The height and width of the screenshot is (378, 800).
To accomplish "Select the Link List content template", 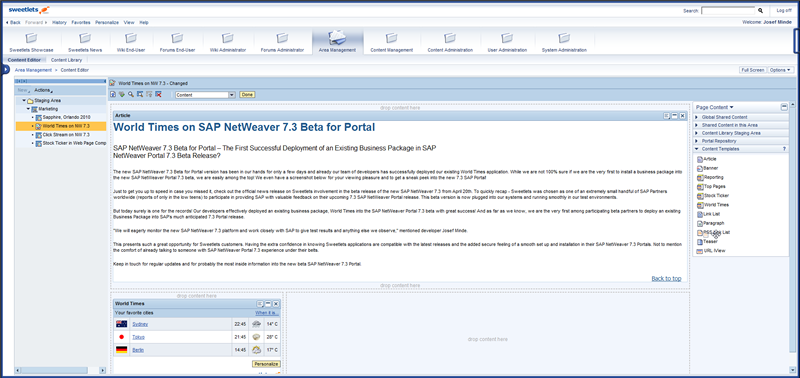I will [709, 214].
